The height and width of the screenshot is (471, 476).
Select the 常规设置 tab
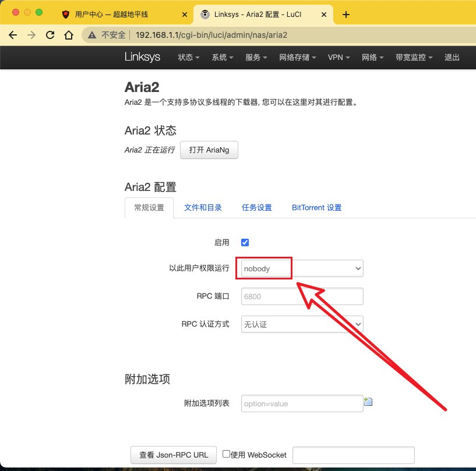point(149,208)
